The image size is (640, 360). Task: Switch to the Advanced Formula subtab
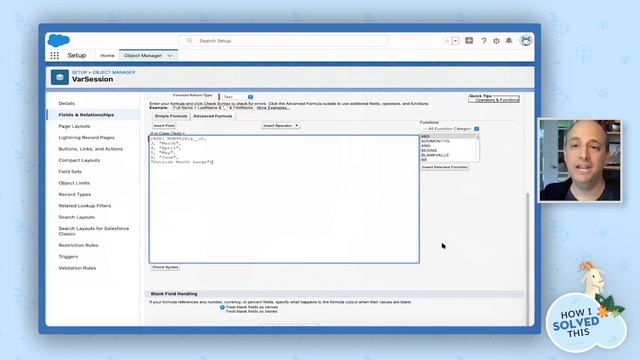(x=213, y=116)
